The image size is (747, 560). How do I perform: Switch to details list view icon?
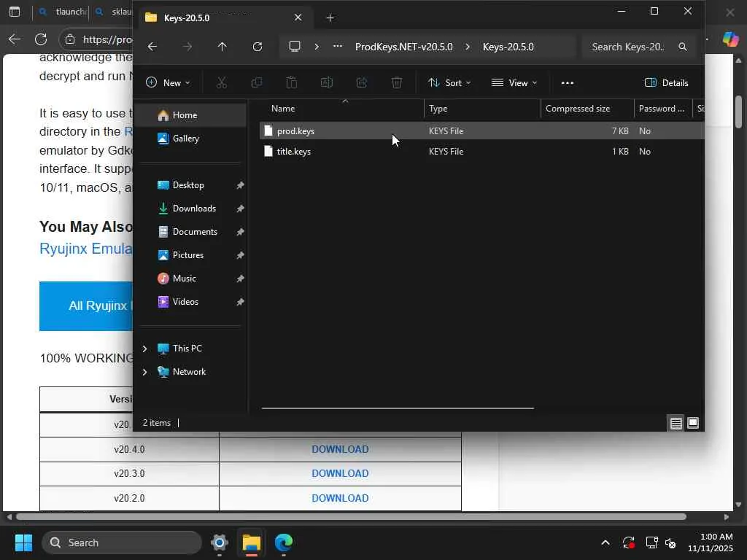point(676,423)
